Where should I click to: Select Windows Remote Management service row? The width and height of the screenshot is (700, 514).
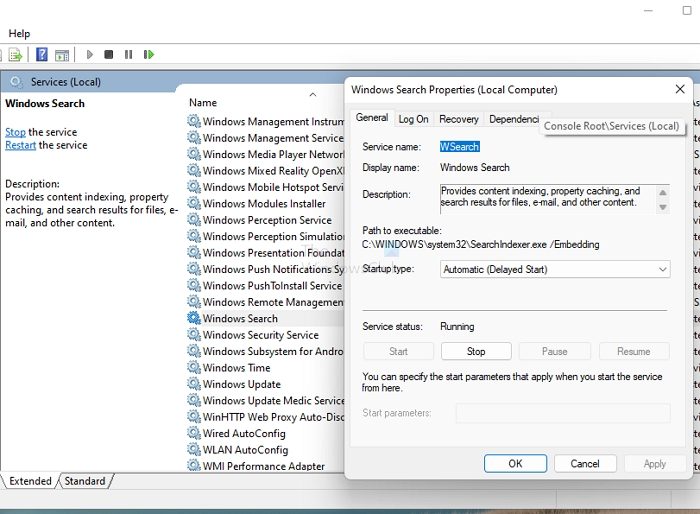[x=266, y=302]
